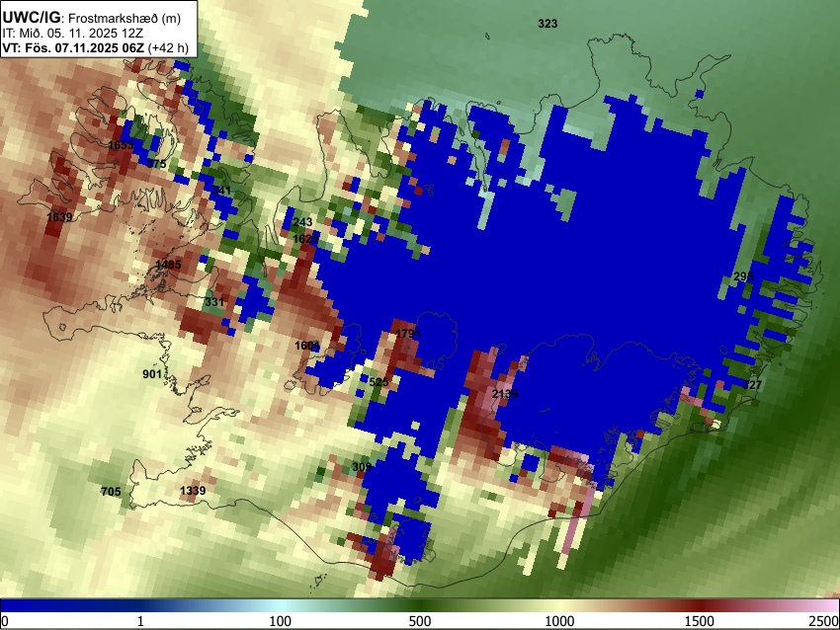Click the 1000 tick on the color scale
Viewport: 840px width, 630px height.
(x=559, y=621)
